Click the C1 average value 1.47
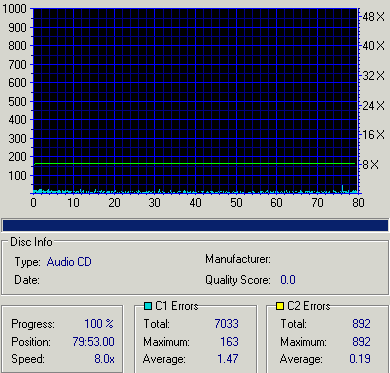 click(228, 359)
